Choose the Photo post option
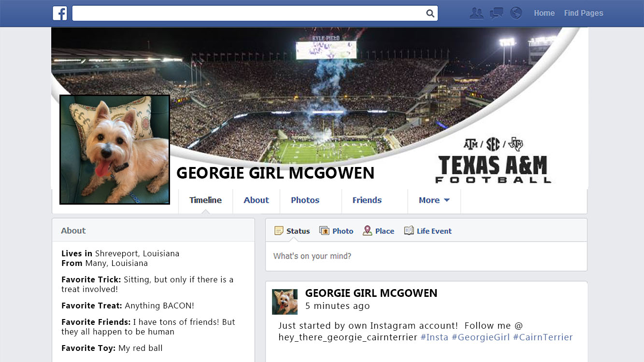 (337, 231)
